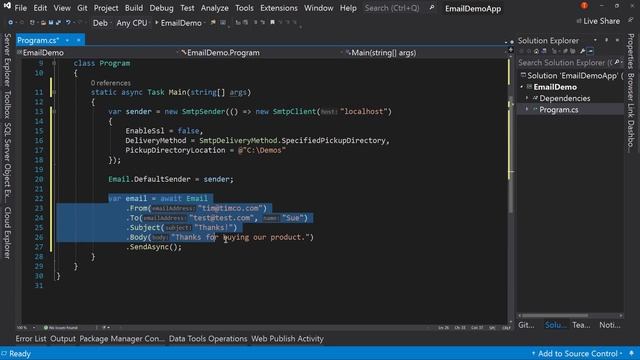
Task: Toggle Solution Explorer Preview Selected Items icon
Action: point(590,51)
